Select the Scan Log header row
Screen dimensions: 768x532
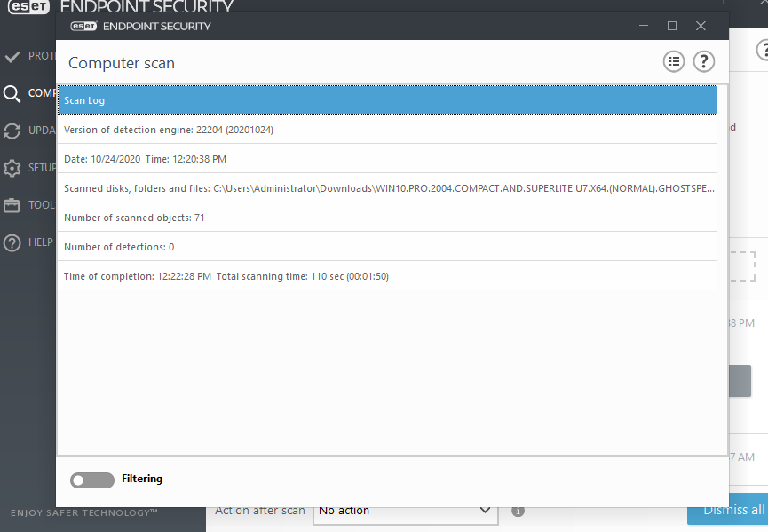click(x=387, y=100)
